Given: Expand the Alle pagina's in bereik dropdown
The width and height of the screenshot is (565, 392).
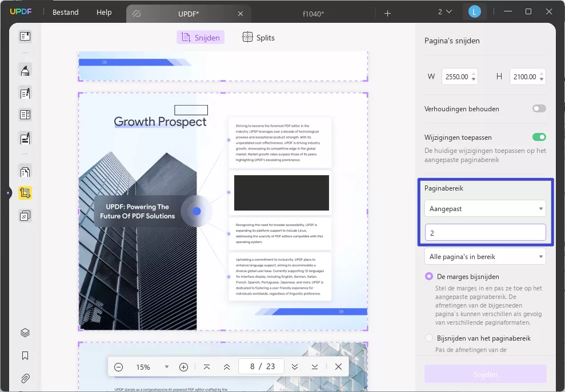Looking at the screenshot, I should [x=484, y=256].
